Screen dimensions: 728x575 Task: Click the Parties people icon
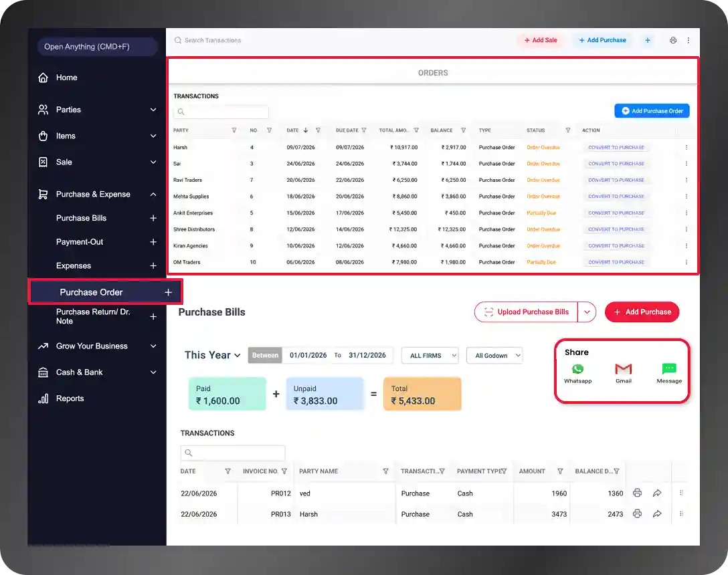43,110
